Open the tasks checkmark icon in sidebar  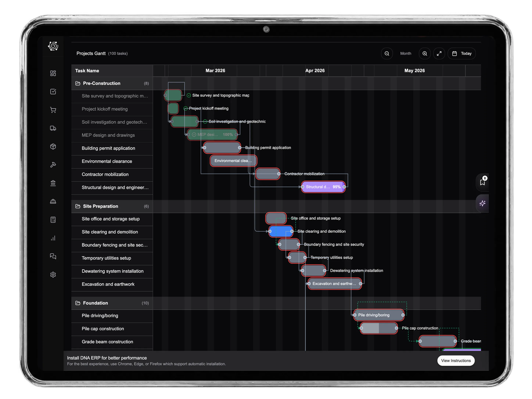tap(53, 92)
